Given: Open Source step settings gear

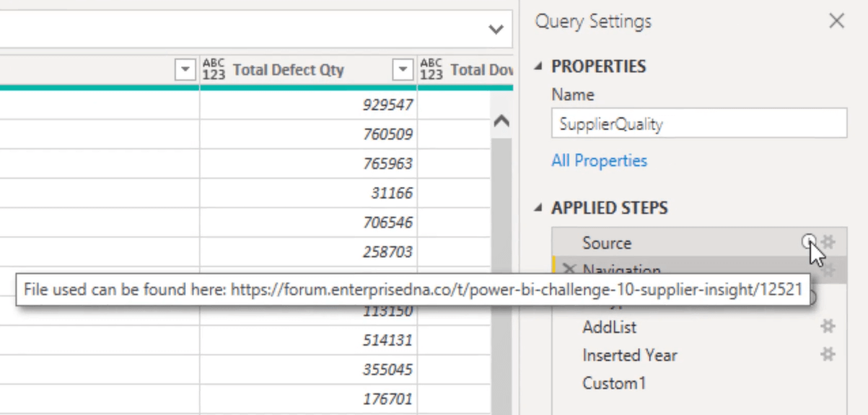Looking at the screenshot, I should point(828,243).
